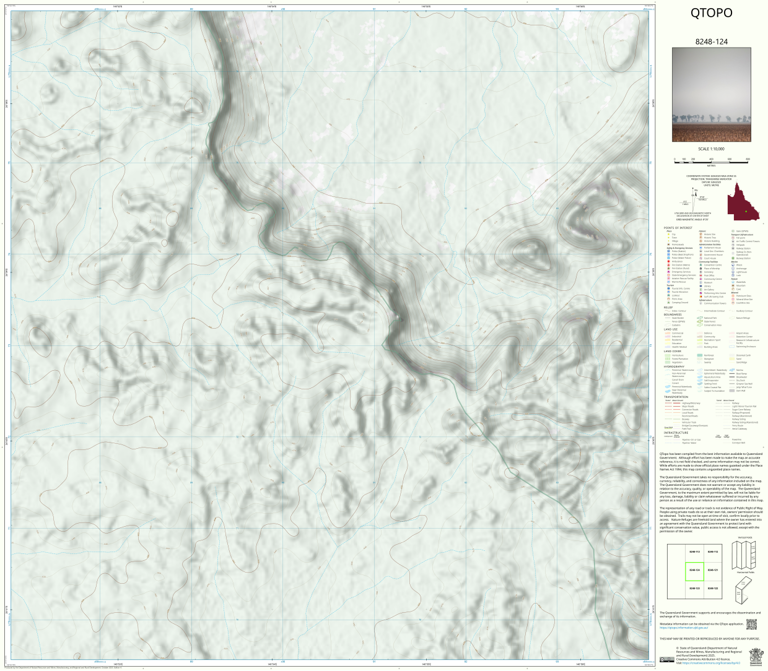Click the green highlighted 8248-124 index cell
Screen dimensions: 768x671
(x=695, y=571)
